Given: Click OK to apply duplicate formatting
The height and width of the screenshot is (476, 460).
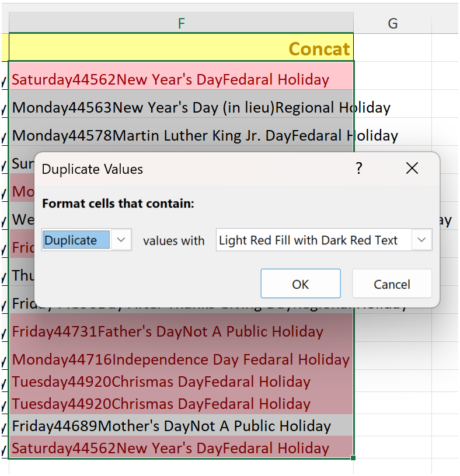Looking at the screenshot, I should click(x=300, y=284).
